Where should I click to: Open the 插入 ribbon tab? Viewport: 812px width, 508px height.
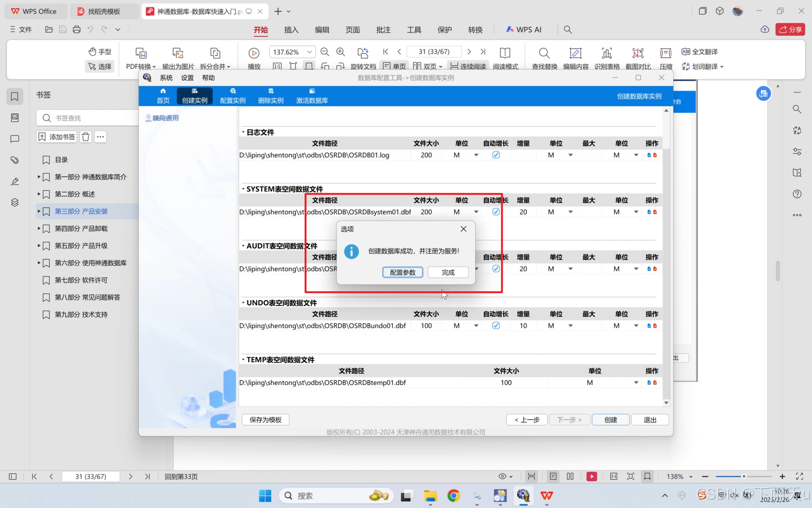click(x=291, y=30)
